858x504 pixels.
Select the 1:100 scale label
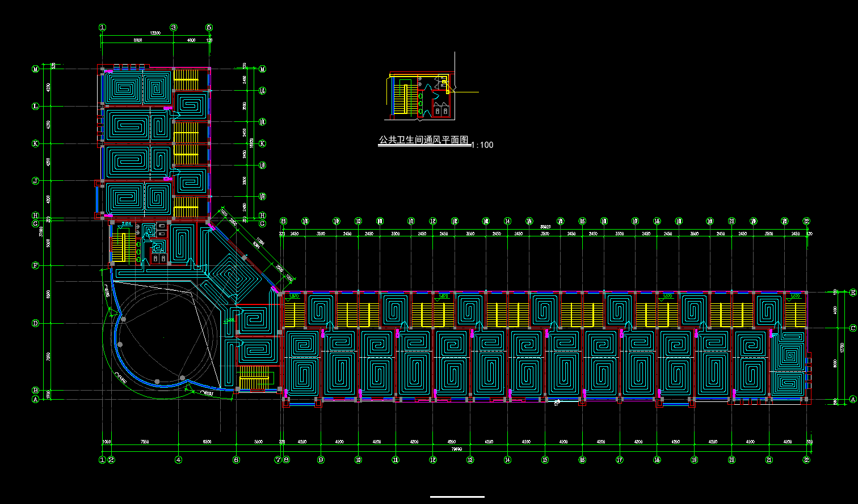(482, 145)
